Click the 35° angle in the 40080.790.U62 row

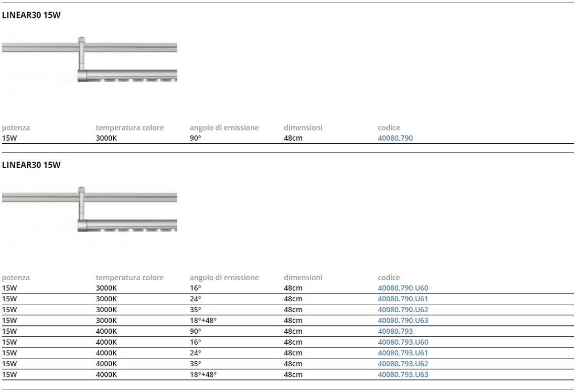195,310
